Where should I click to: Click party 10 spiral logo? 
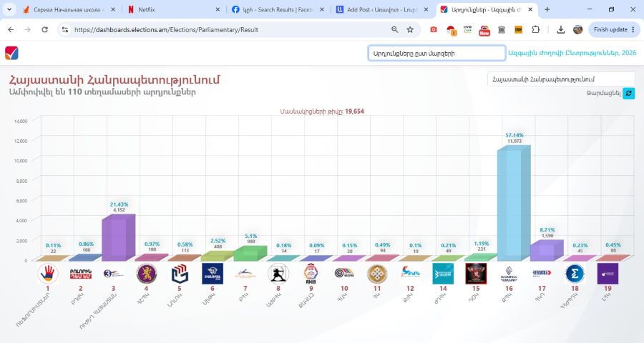[x=344, y=273]
